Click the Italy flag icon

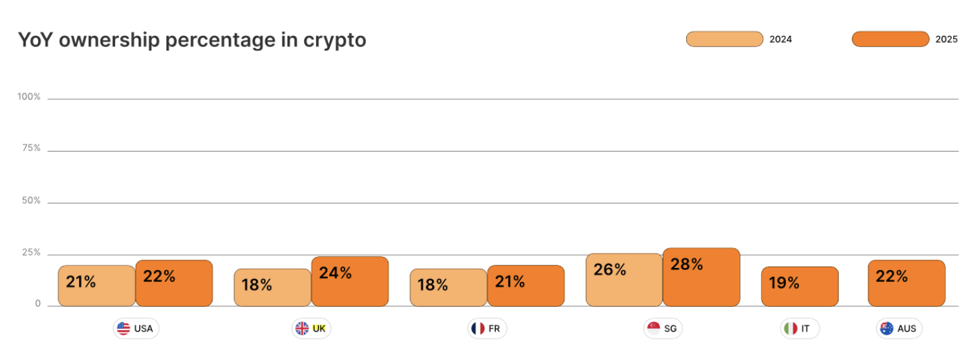[x=790, y=329]
